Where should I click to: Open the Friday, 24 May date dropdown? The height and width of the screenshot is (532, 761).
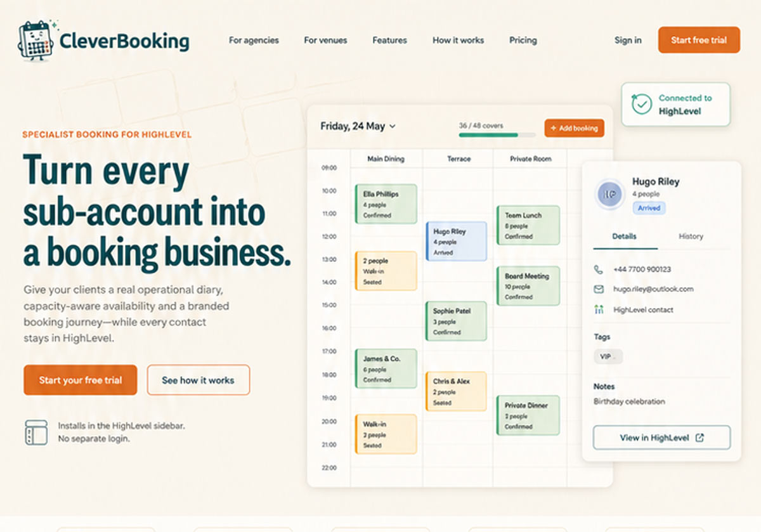click(x=358, y=126)
